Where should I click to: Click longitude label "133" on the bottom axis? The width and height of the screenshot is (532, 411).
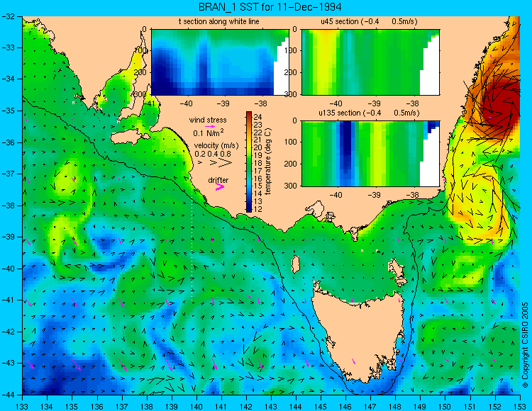point(23,407)
